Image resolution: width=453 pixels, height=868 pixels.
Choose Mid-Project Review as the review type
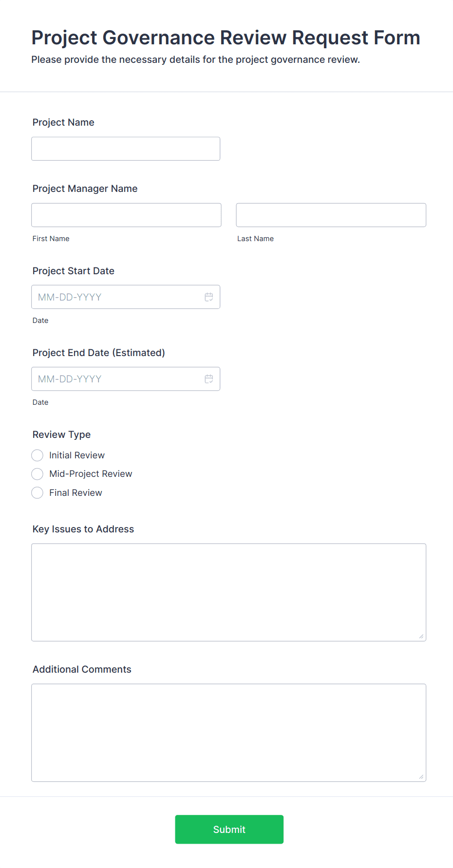(37, 473)
